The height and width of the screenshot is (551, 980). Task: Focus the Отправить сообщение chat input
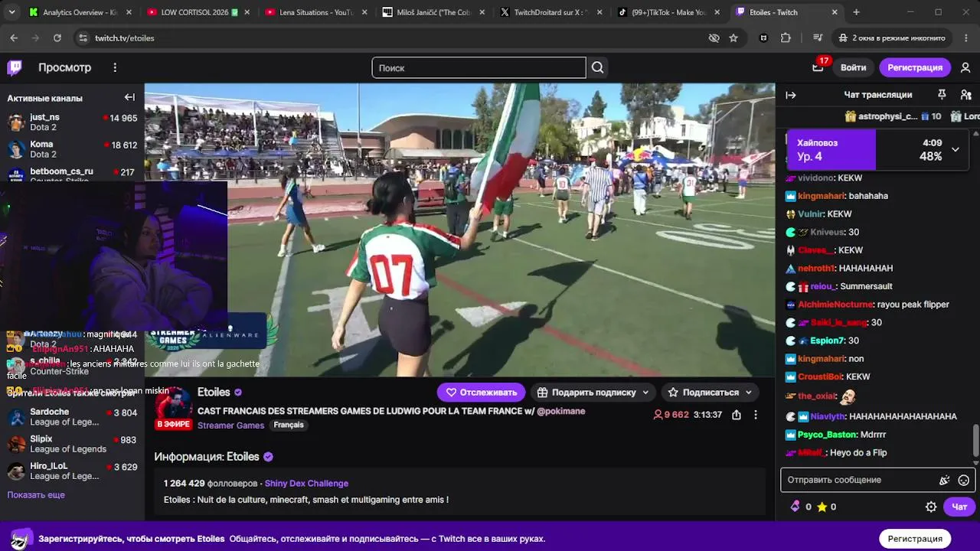point(861,480)
